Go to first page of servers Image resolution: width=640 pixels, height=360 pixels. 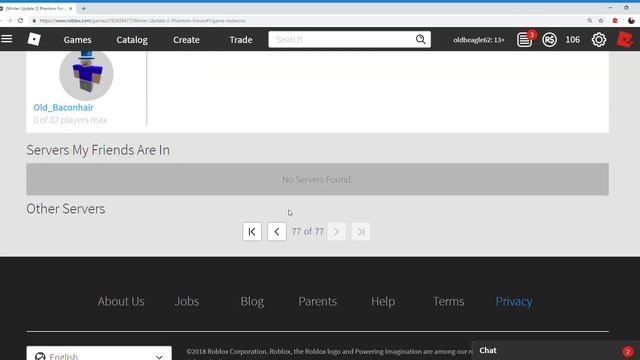pyautogui.click(x=252, y=231)
